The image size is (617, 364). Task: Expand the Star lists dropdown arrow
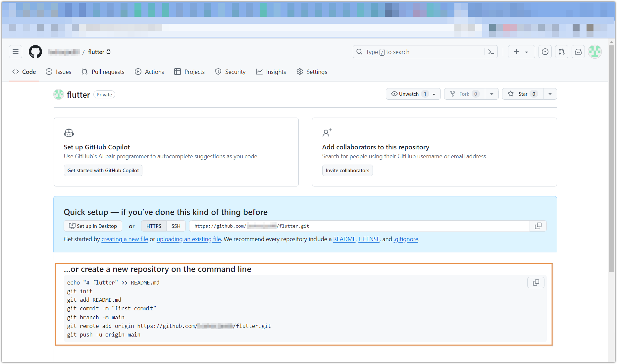[550, 94]
